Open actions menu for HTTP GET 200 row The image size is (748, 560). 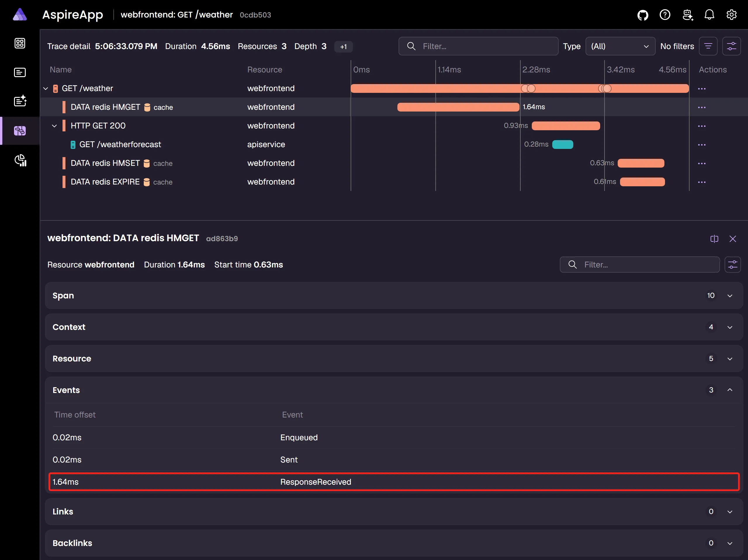pos(702,126)
